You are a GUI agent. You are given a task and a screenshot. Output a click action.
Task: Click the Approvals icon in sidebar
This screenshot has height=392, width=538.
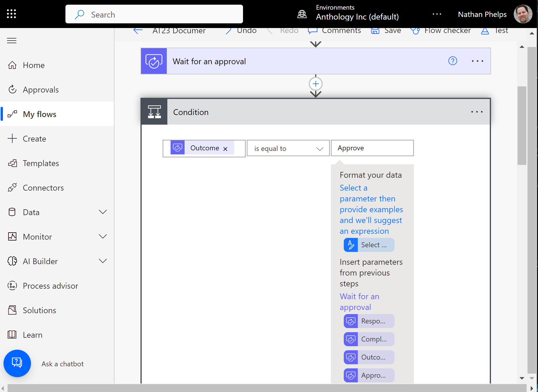[x=12, y=89]
